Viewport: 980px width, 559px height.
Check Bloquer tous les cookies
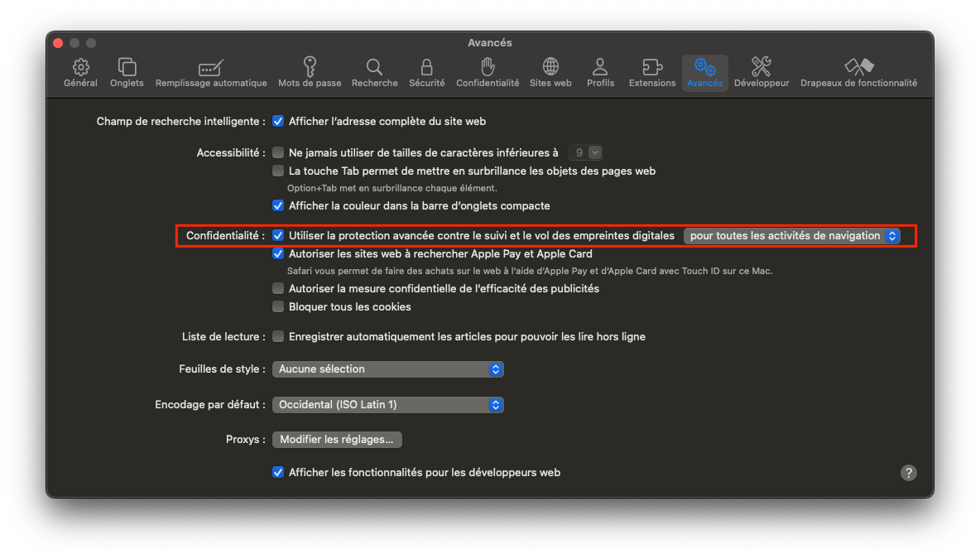tap(278, 307)
